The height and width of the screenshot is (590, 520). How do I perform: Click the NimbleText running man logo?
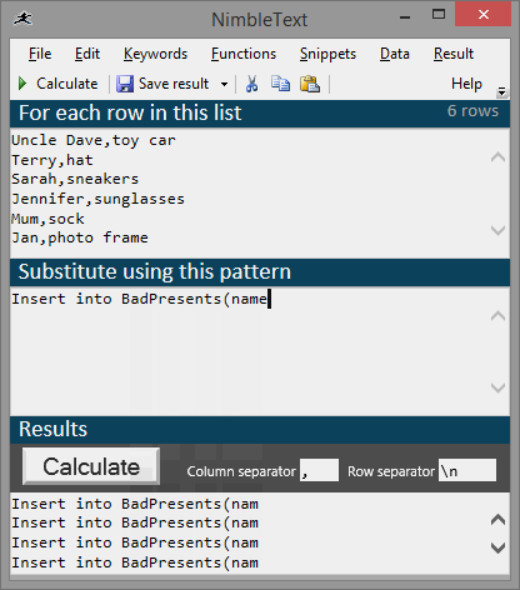point(23,18)
